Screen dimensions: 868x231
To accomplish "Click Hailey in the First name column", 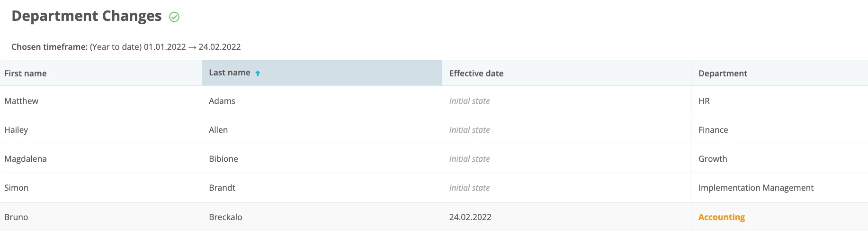I will [x=16, y=129].
